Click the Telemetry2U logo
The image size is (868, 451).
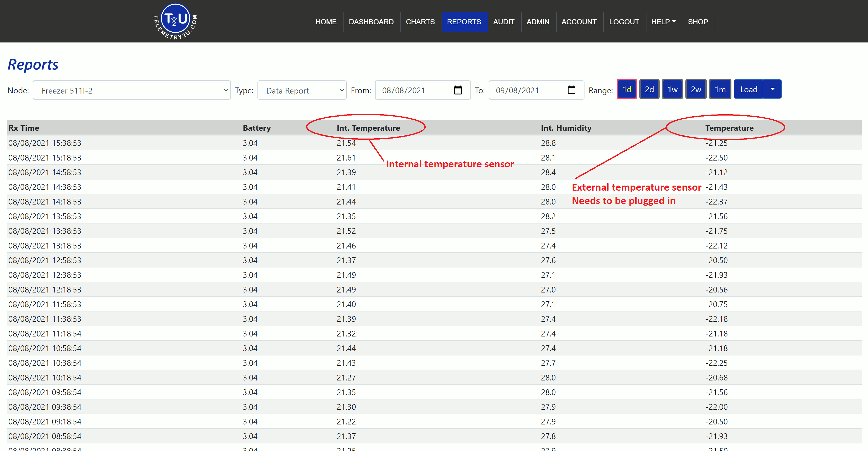(x=176, y=21)
